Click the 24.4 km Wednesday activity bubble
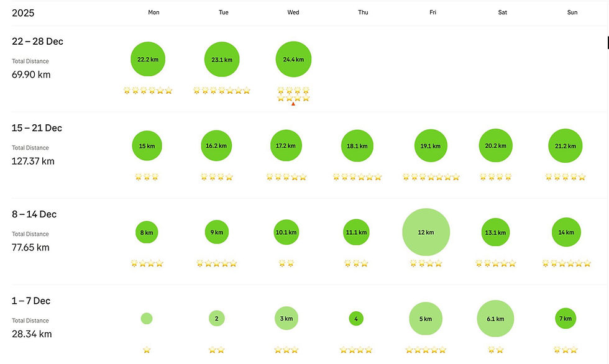 coord(293,60)
